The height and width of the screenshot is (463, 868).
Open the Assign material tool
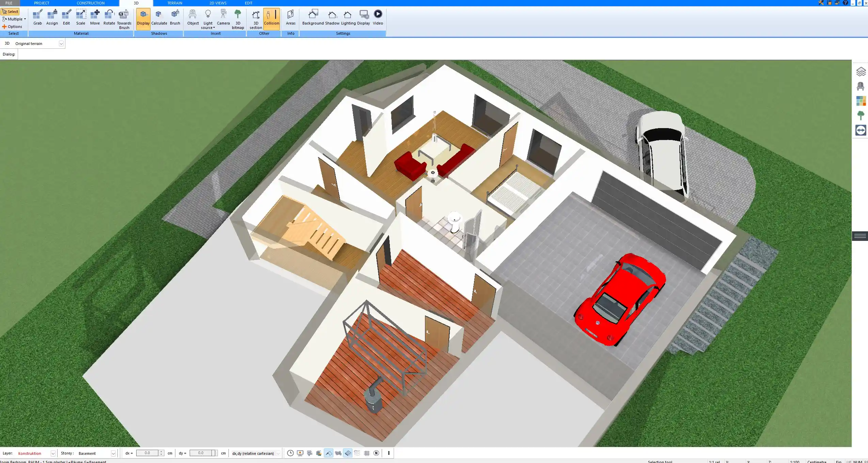pos(52,17)
